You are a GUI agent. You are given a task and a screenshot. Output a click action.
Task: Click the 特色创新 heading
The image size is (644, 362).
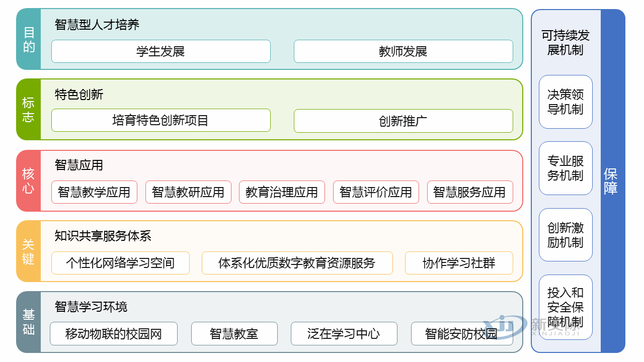click(x=79, y=95)
